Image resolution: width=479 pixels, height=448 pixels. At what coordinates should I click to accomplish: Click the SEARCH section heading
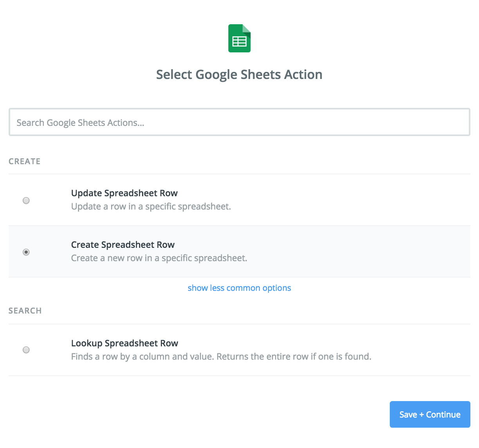[25, 311]
